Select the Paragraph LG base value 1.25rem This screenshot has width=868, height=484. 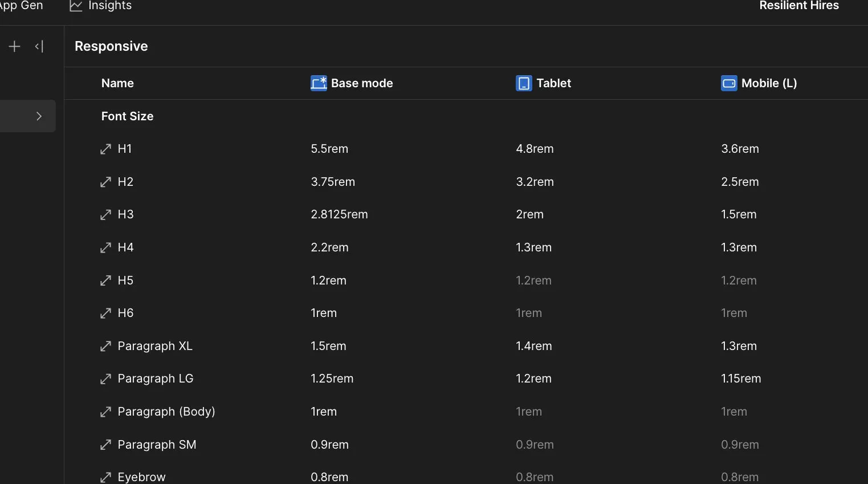pyautogui.click(x=332, y=379)
